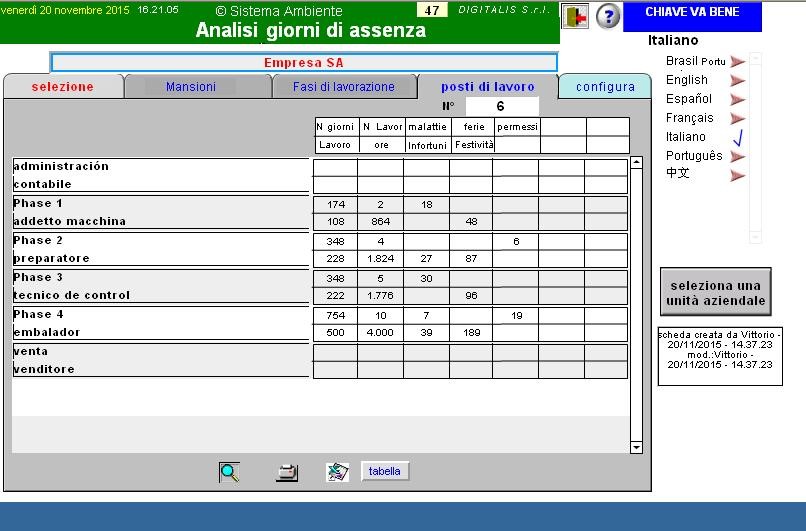The height and width of the screenshot is (531, 806).
Task: Click cell value 864 in Phase 1
Action: point(380,222)
